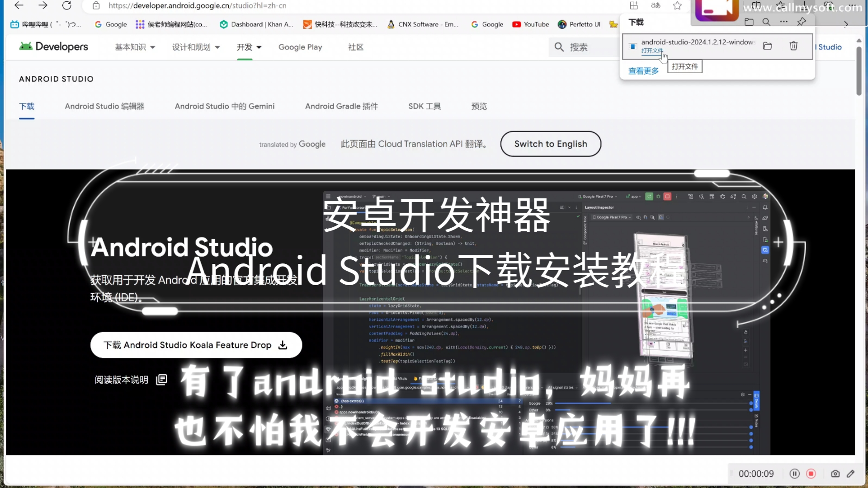Search downloads with magnifier icon

pos(766,22)
